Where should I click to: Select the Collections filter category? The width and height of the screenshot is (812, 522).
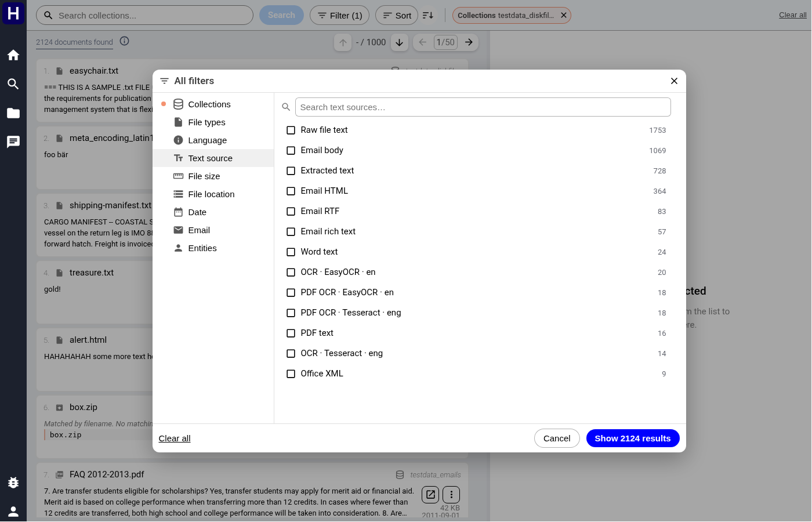click(213, 104)
